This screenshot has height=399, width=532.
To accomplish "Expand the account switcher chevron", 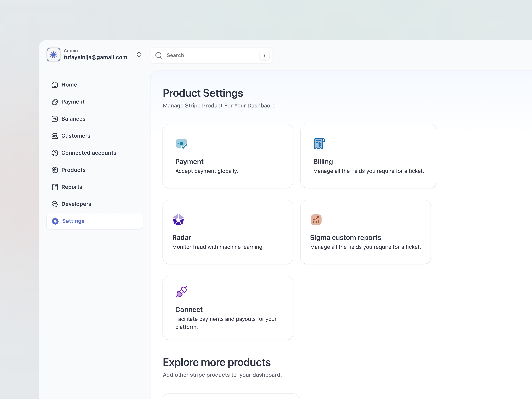I will (139, 55).
